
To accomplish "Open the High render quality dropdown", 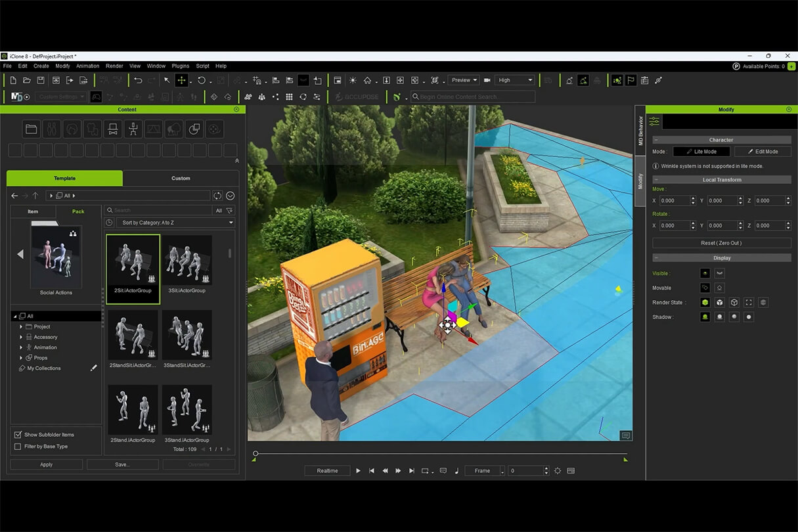I will [x=516, y=80].
